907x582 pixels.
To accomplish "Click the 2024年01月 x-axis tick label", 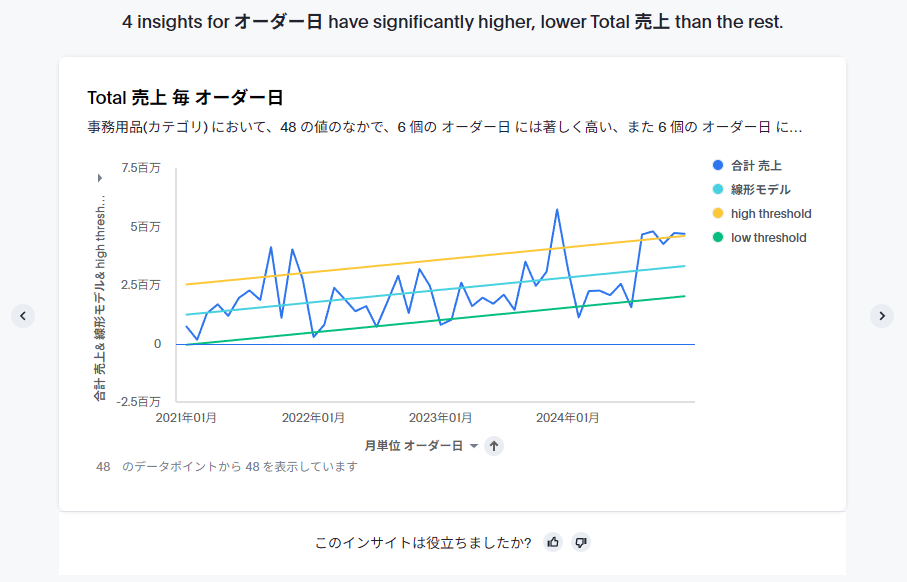I will (567, 418).
